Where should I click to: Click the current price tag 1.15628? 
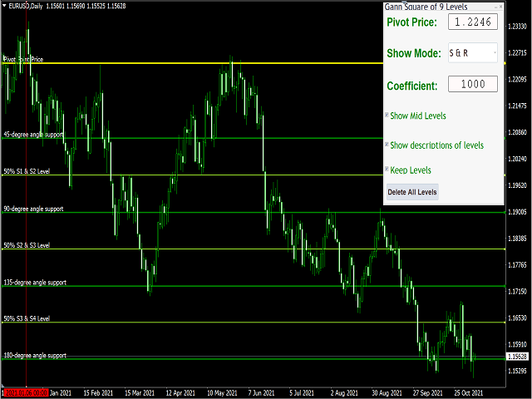(x=518, y=356)
